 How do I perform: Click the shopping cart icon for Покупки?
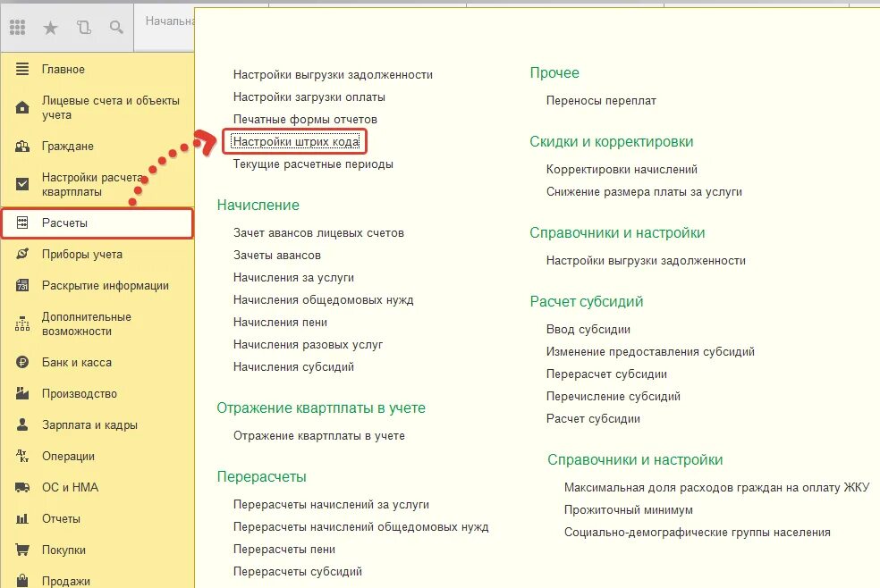coord(22,550)
